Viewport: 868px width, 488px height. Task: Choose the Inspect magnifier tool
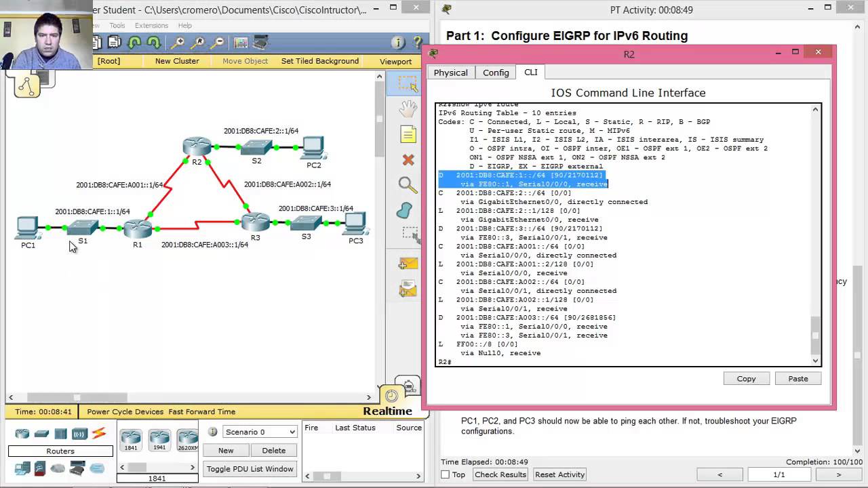[408, 185]
